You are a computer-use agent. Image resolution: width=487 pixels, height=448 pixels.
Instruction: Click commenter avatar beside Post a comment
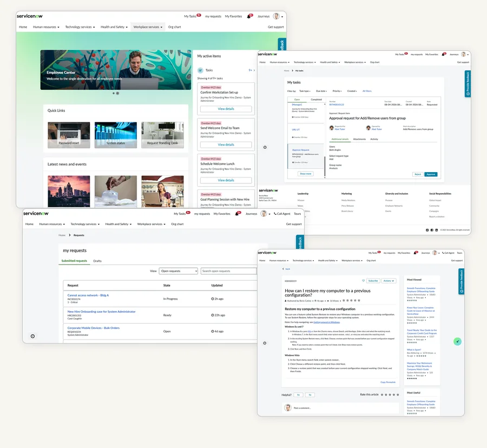288,407
